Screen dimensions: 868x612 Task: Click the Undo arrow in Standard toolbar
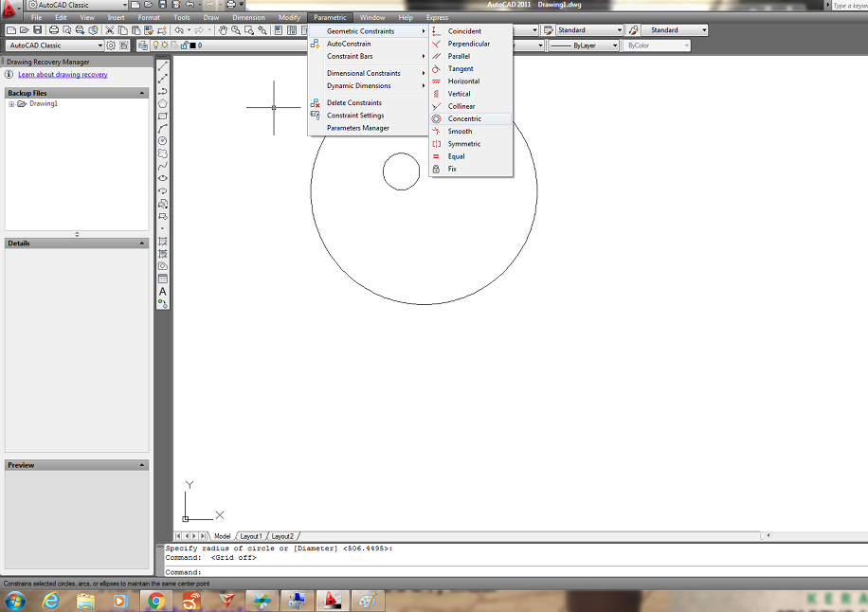179,30
